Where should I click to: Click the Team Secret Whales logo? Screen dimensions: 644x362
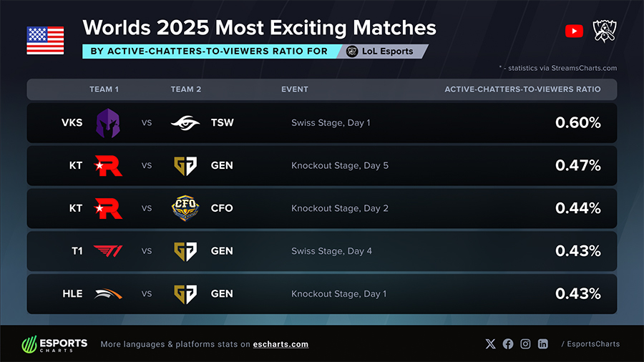coord(186,122)
